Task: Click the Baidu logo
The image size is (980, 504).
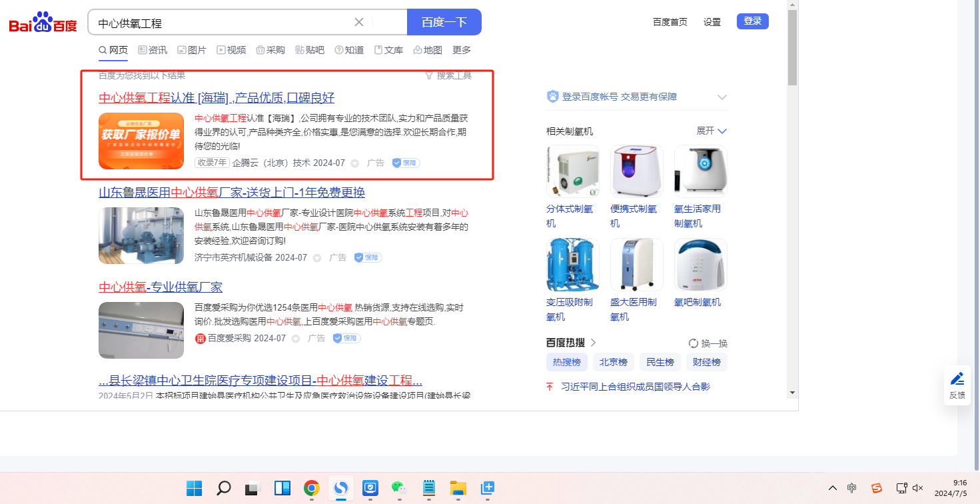Action: click(43, 23)
